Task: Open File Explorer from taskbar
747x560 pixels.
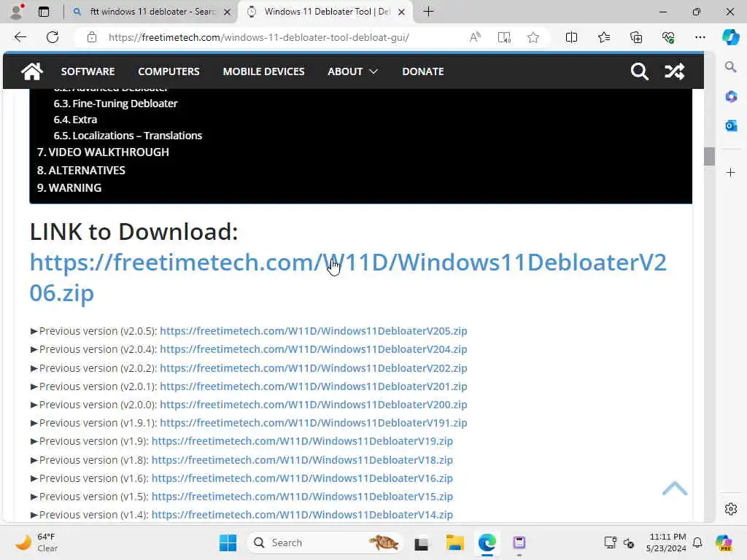Action: click(455, 542)
